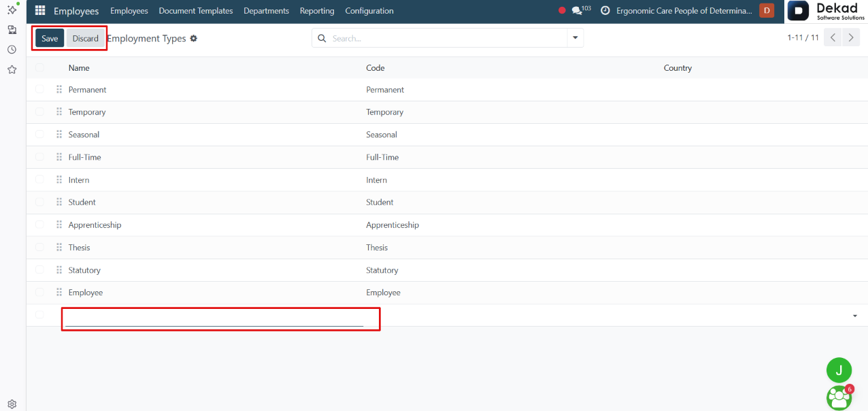Viewport: 868px width, 411px height.
Task: Grab the drag handle for Apprenticeship row
Action: point(59,225)
